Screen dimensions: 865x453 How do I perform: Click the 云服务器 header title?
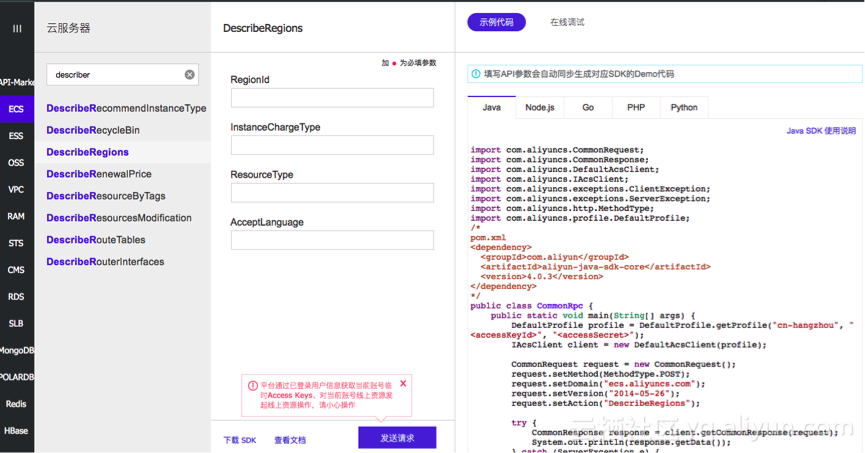(x=68, y=28)
